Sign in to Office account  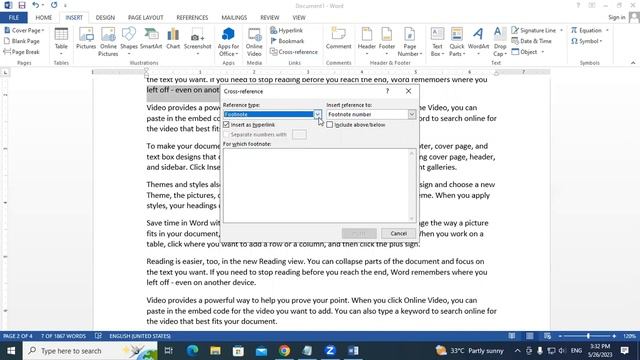(616, 17)
